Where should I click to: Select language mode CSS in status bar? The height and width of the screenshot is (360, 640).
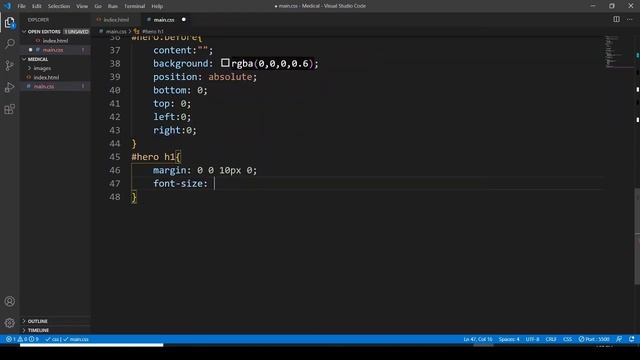point(567,339)
